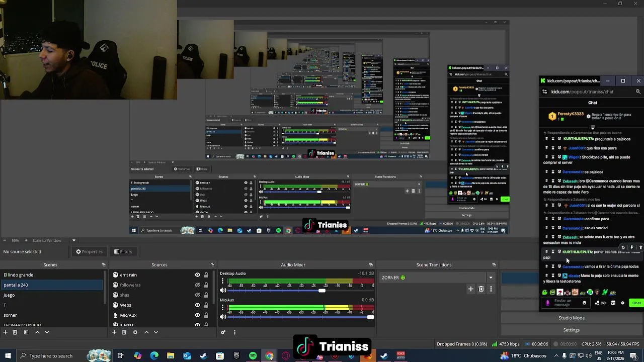Open advanced audio properties gears icon
644x362 pixels.
click(x=223, y=332)
